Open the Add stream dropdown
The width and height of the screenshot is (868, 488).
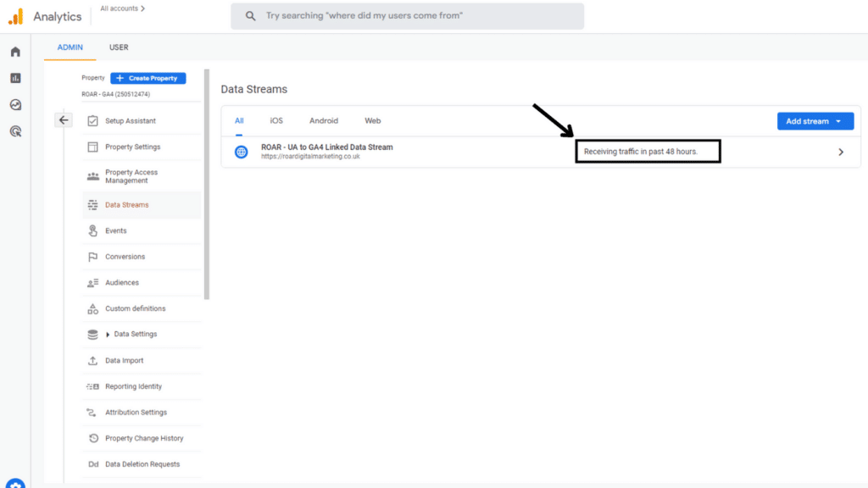click(x=815, y=120)
